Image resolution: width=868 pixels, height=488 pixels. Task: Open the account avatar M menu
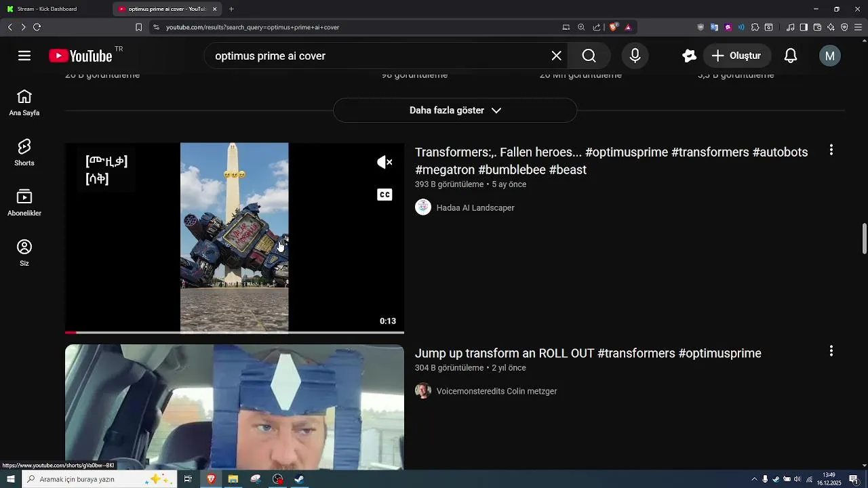tap(830, 56)
